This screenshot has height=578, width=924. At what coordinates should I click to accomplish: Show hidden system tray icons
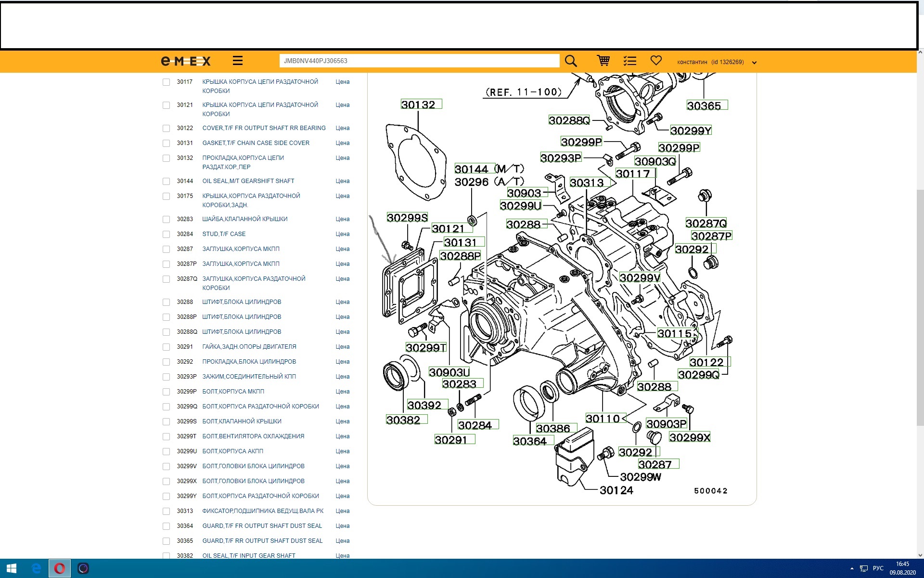pos(852,568)
